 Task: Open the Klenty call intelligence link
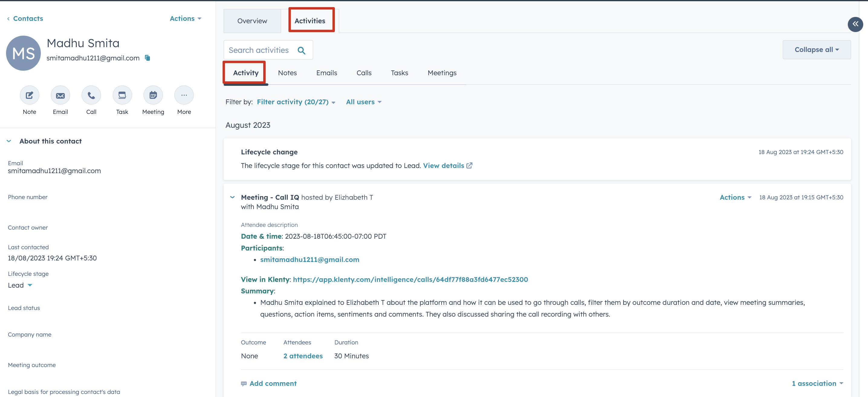[x=410, y=279]
